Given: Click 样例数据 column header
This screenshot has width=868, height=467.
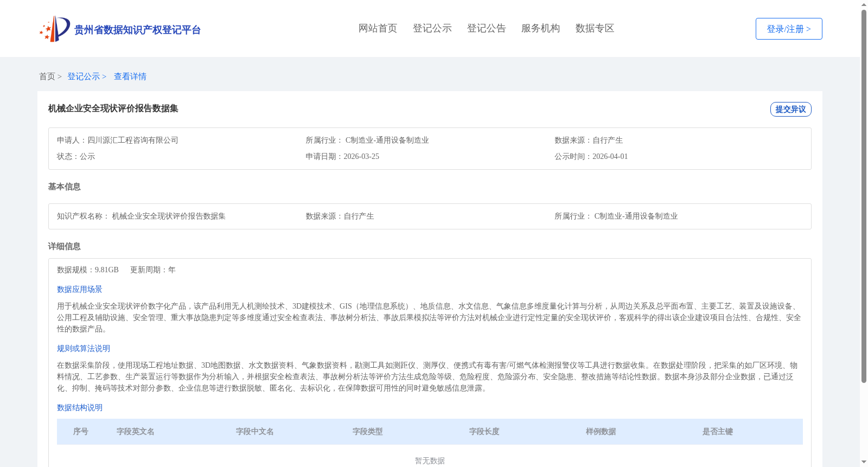Looking at the screenshot, I should point(601,432).
